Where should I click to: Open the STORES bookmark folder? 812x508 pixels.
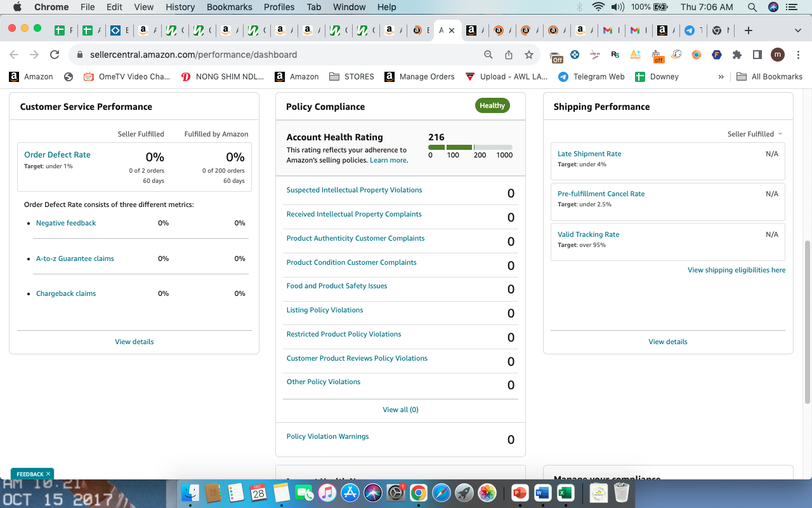(x=351, y=77)
